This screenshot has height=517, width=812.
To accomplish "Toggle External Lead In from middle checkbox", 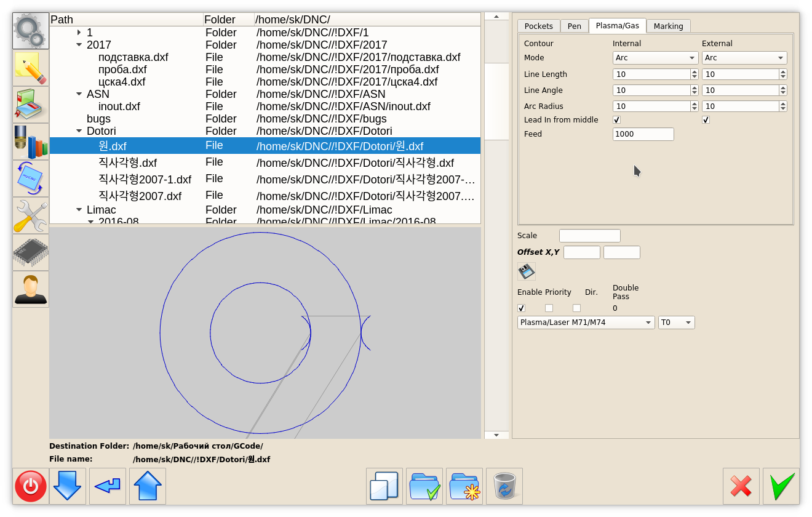I will (706, 120).
